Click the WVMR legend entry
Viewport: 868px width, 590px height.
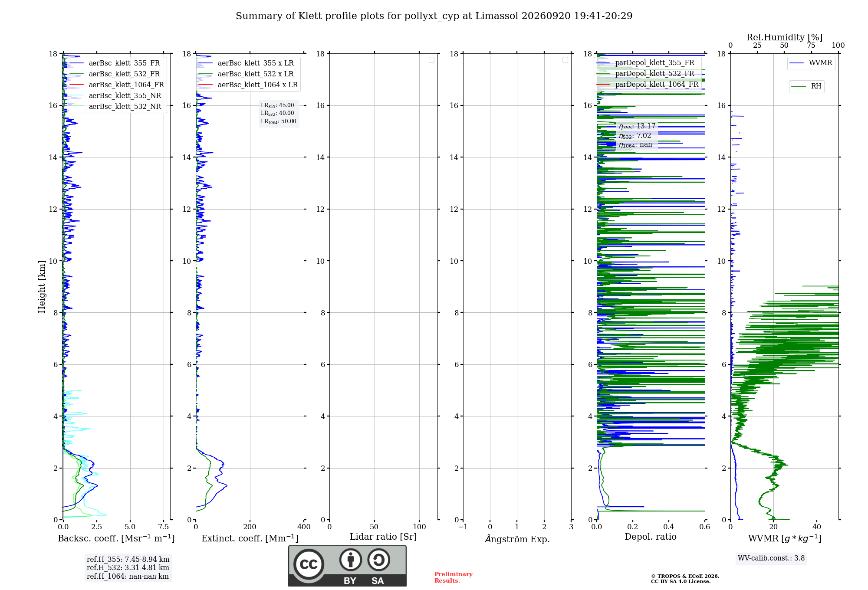pyautogui.click(x=811, y=63)
